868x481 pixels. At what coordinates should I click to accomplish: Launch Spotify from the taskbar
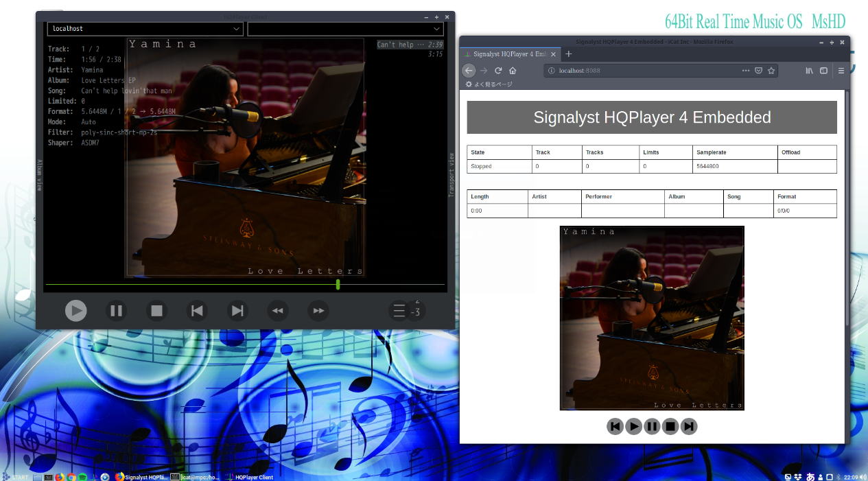tap(82, 477)
